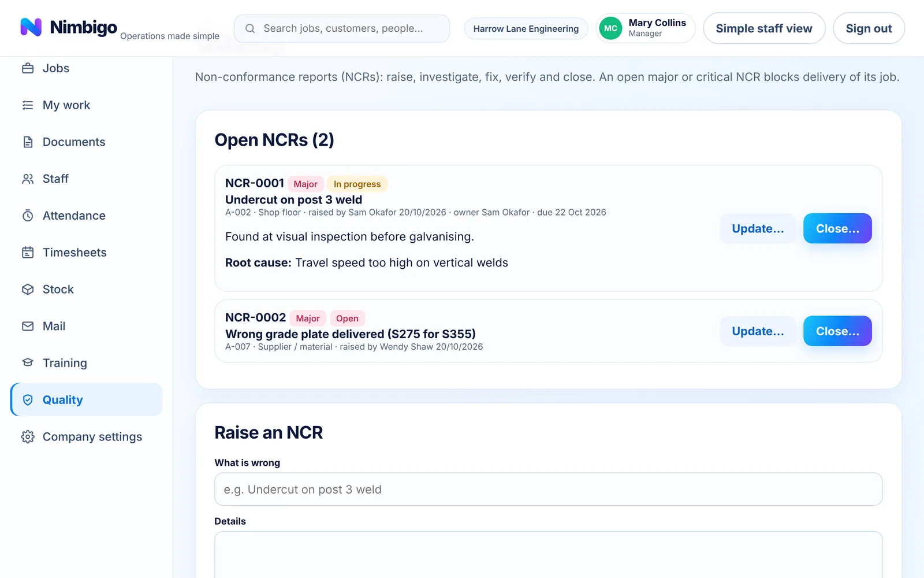The height and width of the screenshot is (578, 924).
Task: Focus the search jobs, customers, people field
Action: (x=342, y=28)
